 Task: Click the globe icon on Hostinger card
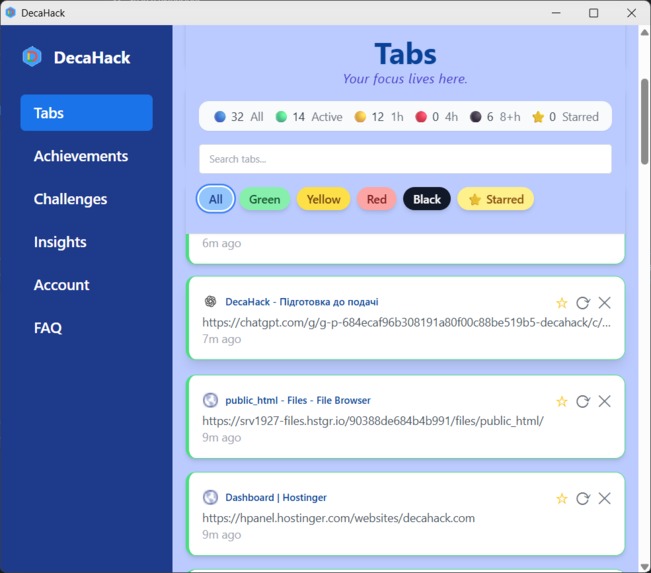(x=210, y=497)
